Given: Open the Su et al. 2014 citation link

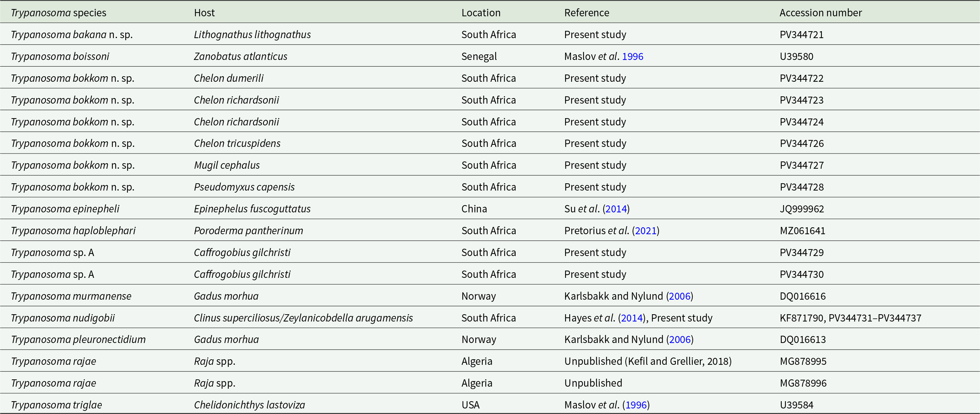Looking at the screenshot, I should 616,209.
